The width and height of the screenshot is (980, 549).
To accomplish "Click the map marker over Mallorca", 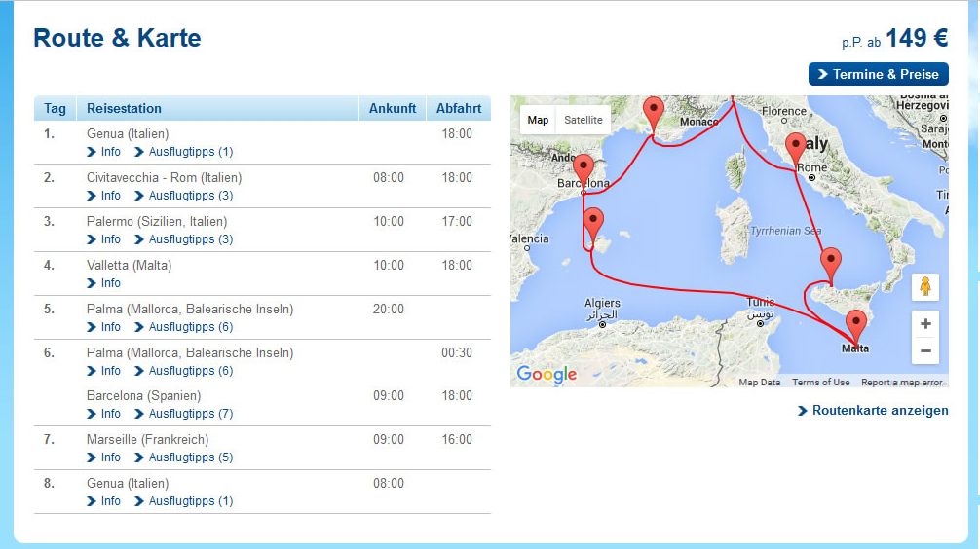I will click(592, 222).
